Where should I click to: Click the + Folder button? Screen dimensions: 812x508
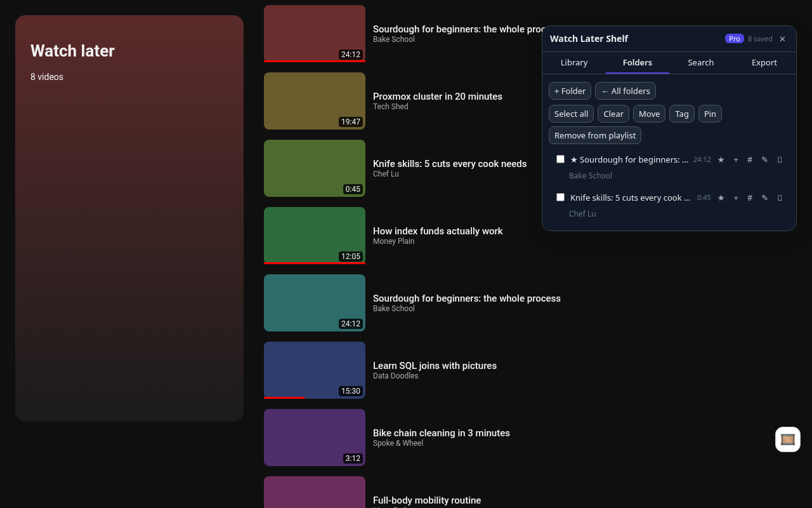[570, 91]
